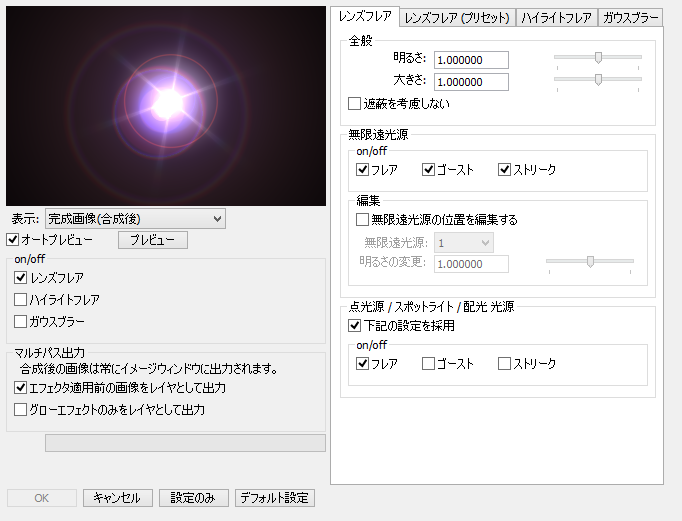Enable ハイライトフレア in the on/off group
Viewport: 682px width, 521px height.
pos(21,299)
